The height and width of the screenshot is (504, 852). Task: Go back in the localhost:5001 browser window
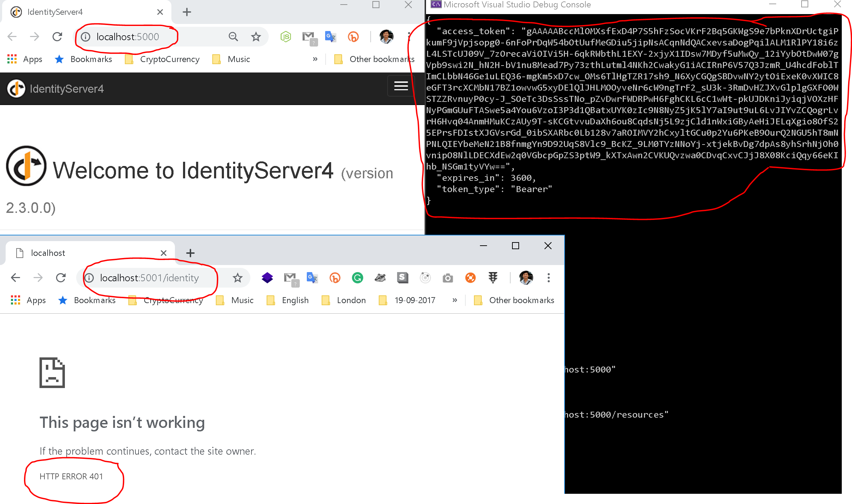pos(16,278)
